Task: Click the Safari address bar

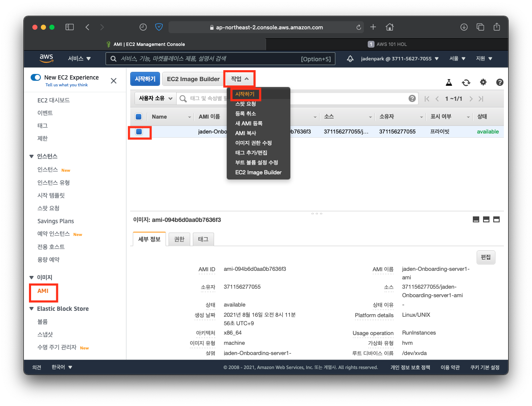Action: point(266,27)
